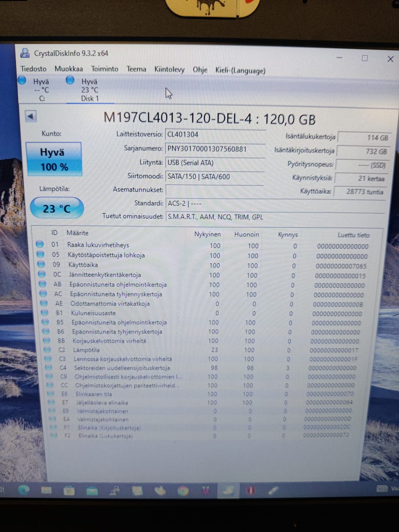This screenshot has width=399, height=532.
Task: Click the Määrite column header
Action: point(77,233)
